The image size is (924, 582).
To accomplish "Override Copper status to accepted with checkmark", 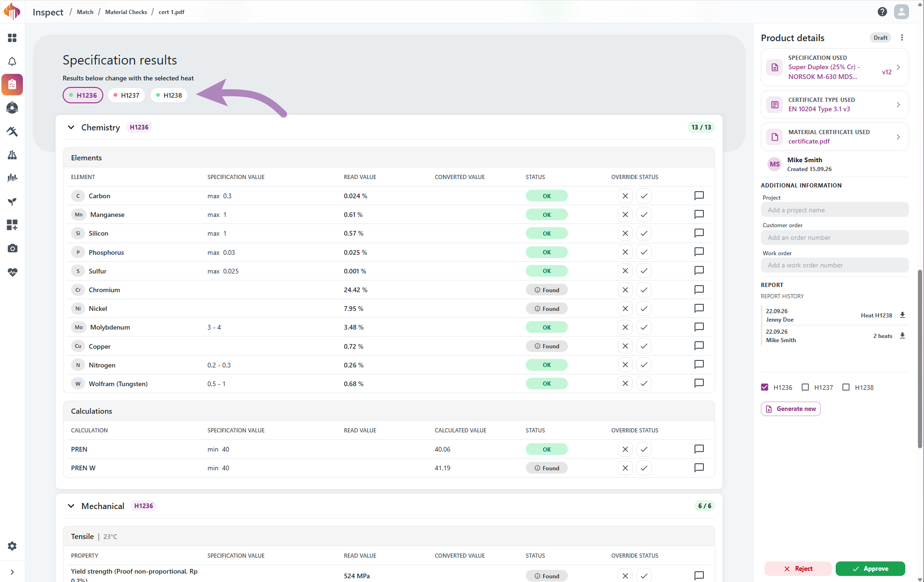I will (x=644, y=346).
